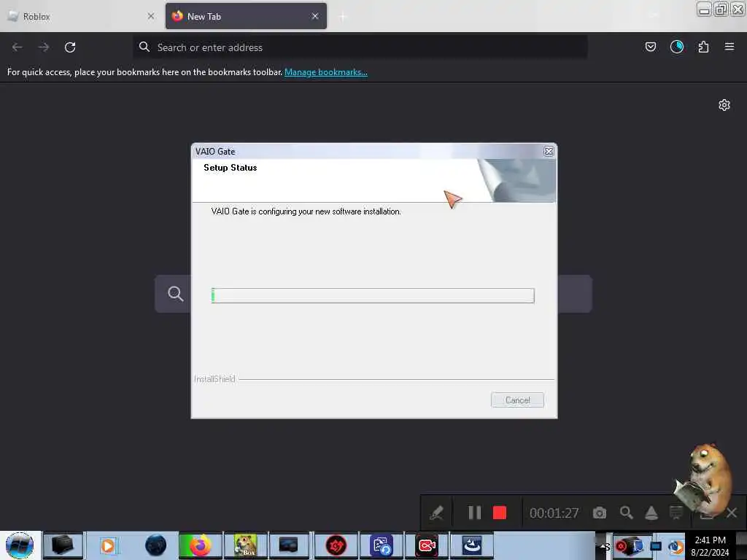The width and height of the screenshot is (747, 560).
Task: Open the Firefox hamburger application menu
Action: click(x=729, y=47)
